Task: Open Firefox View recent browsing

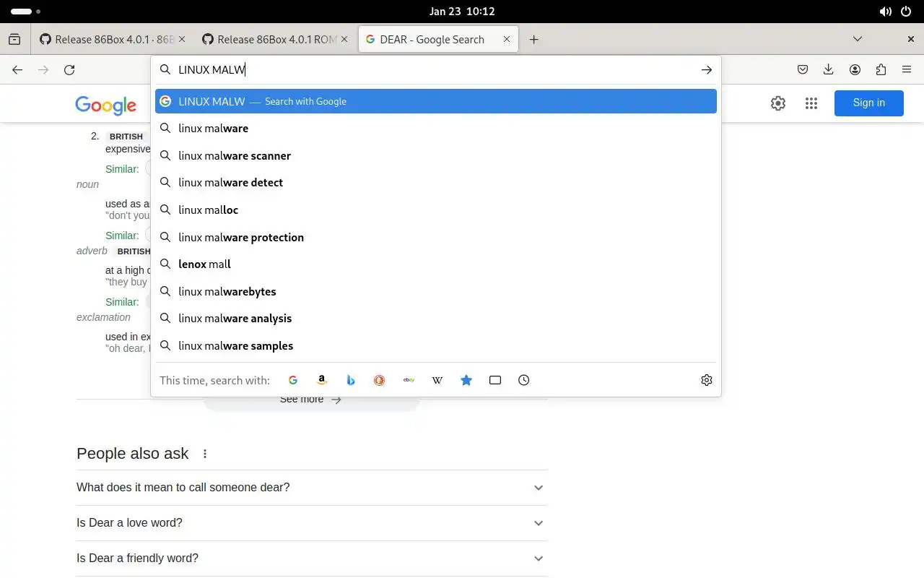Action: click(x=14, y=39)
